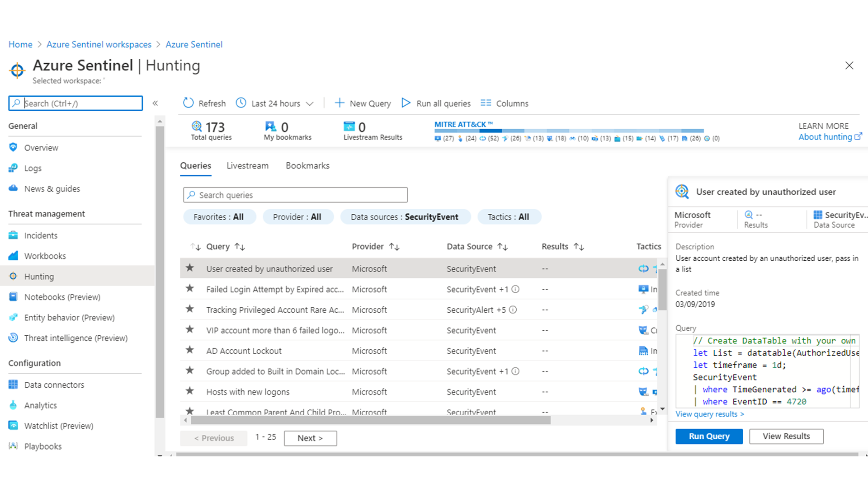This screenshot has width=868, height=488.
Task: Open the Favorites : All filter
Action: [x=219, y=217]
